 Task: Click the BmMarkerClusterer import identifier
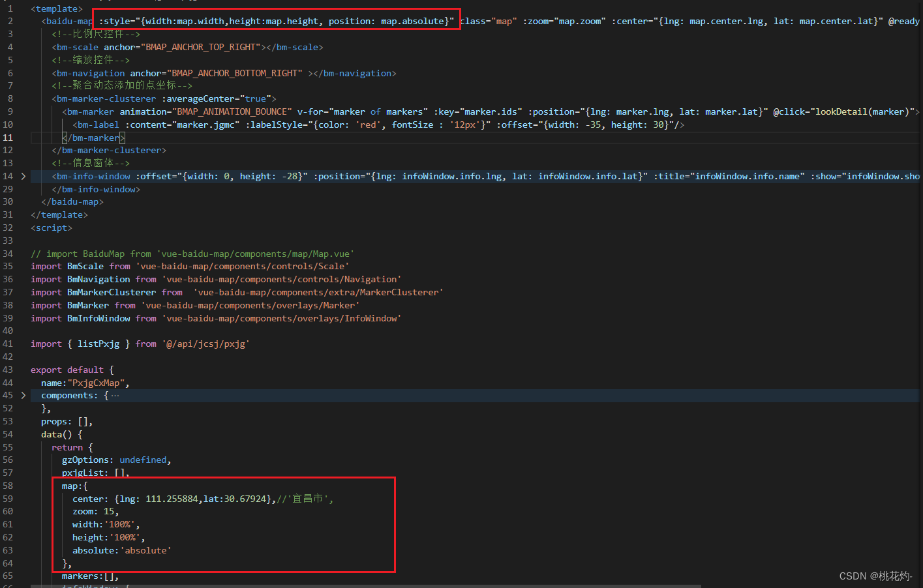pos(112,293)
